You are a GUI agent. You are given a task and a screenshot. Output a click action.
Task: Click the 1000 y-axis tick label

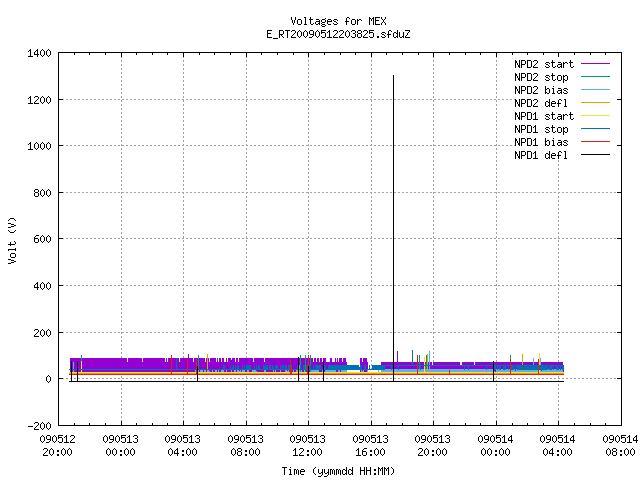[39, 146]
